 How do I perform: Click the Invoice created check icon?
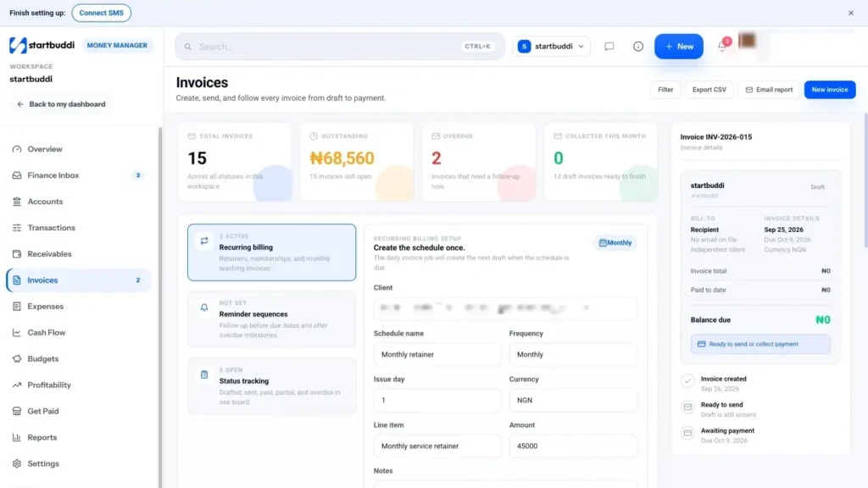pyautogui.click(x=687, y=381)
